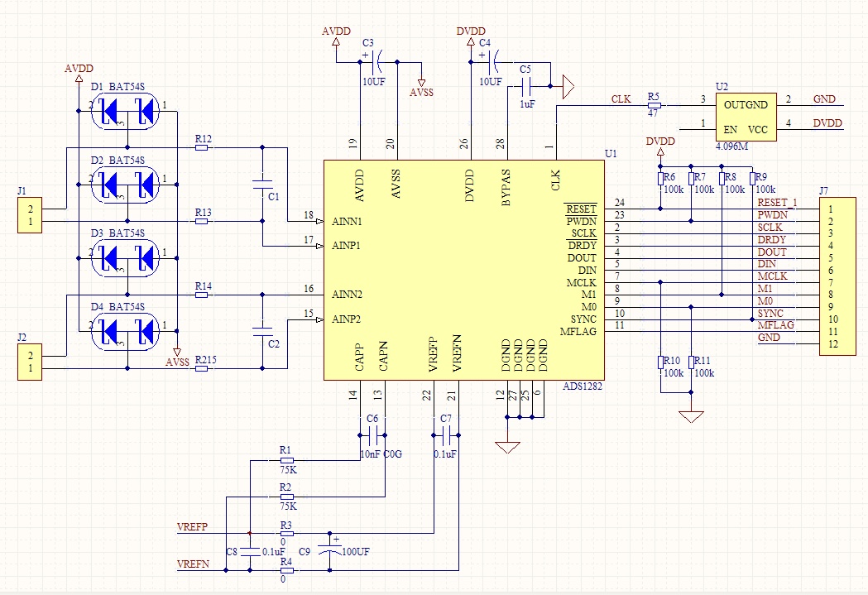Click the R215 resistor symbol
The height and width of the screenshot is (595, 868).
point(202,368)
